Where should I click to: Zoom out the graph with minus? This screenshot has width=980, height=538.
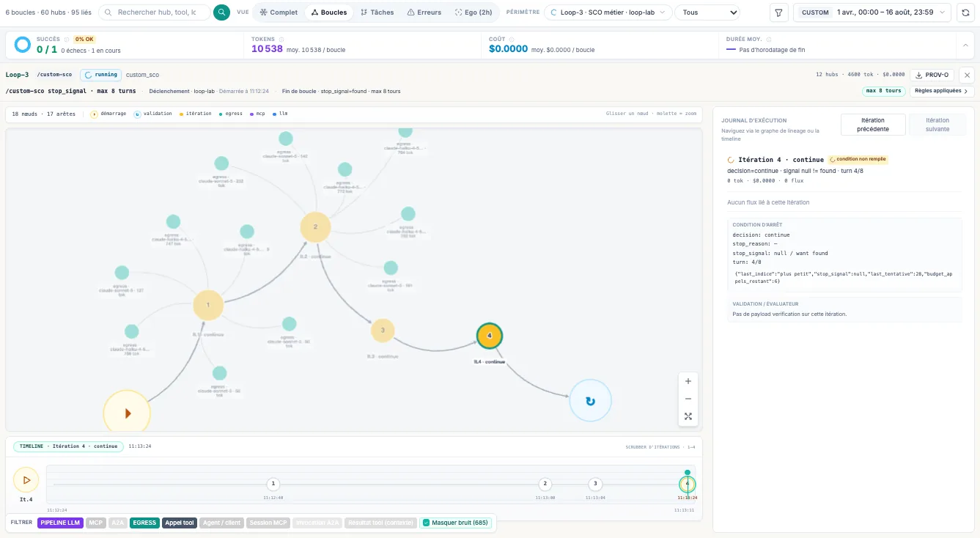tap(688, 399)
